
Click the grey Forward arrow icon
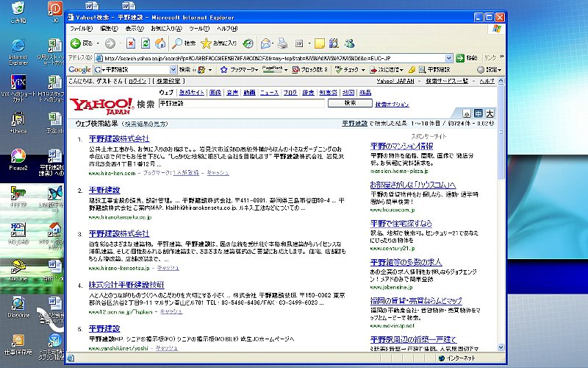pyautogui.click(x=110, y=43)
